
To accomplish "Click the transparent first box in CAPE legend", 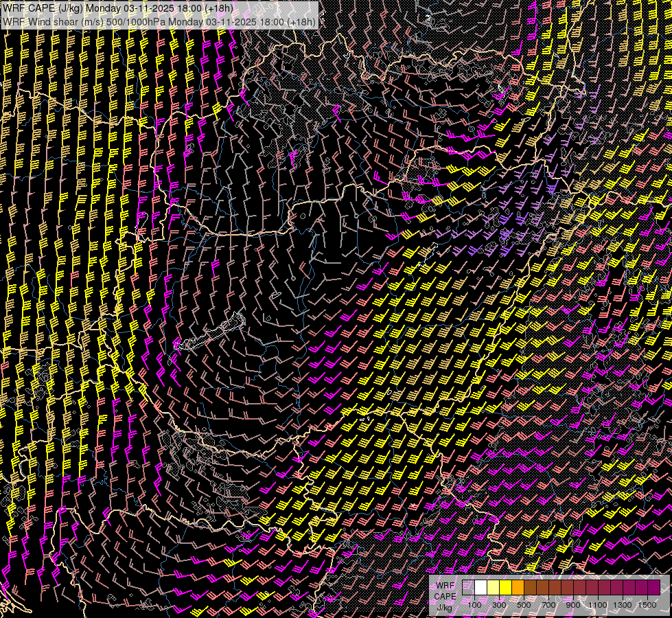I will pos(469,588).
